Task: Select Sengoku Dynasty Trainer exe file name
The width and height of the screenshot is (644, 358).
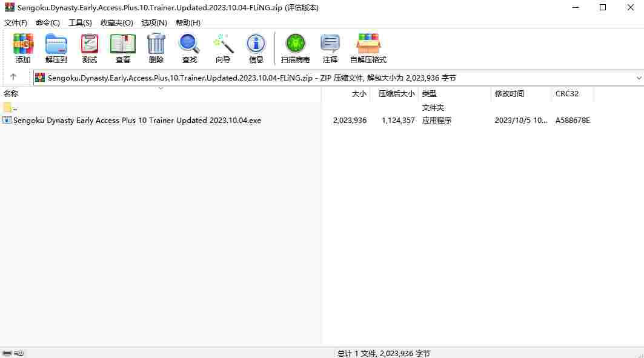Action: click(137, 121)
